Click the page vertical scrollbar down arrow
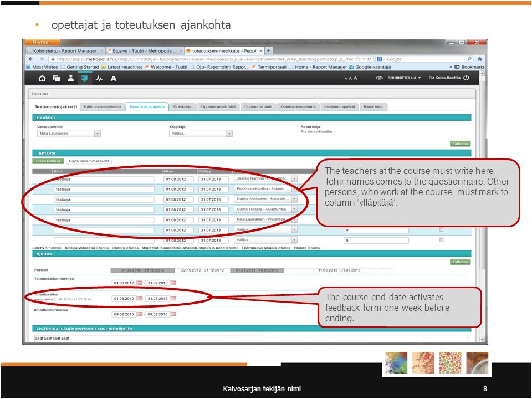 [x=482, y=339]
